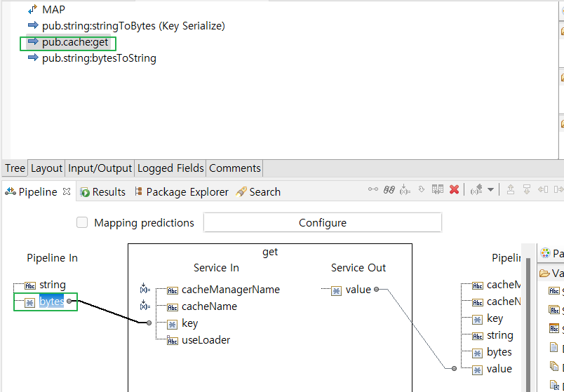This screenshot has width=564, height=392.
Task: Click the find-mapped-variables binoculars icon
Action: (x=389, y=190)
